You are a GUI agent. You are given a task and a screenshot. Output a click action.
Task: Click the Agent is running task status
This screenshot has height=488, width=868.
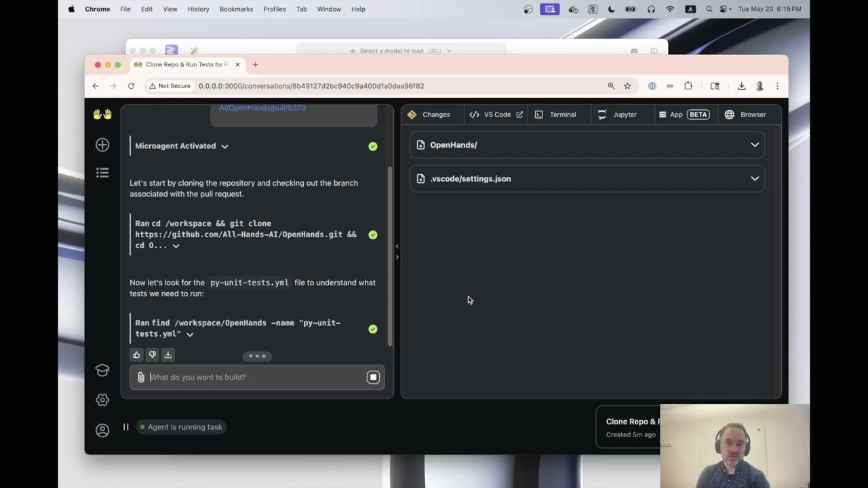180,427
